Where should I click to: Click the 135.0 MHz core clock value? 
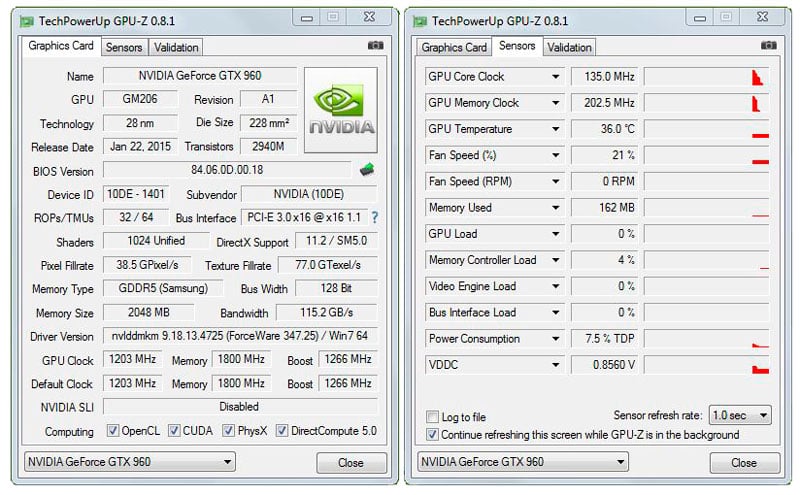tap(604, 77)
